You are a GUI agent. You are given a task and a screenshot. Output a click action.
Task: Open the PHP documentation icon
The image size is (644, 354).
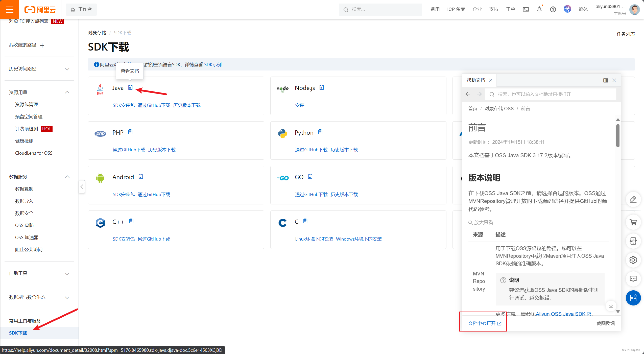130,132
